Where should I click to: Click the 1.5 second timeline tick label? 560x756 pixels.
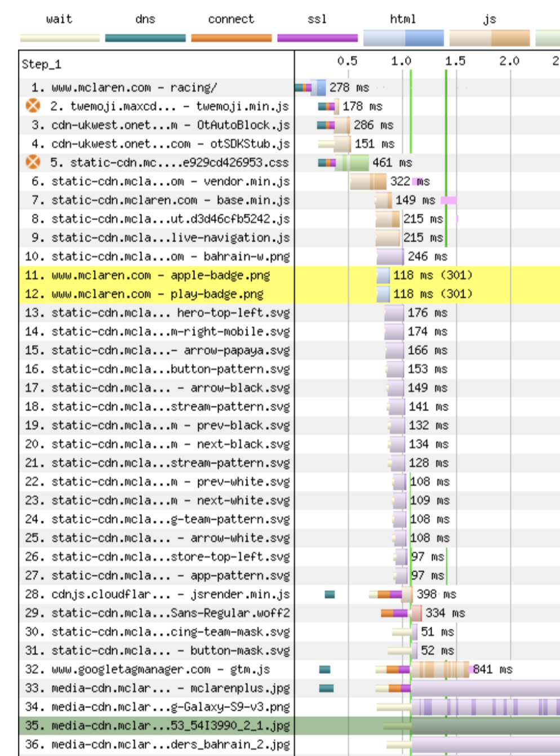pos(455,61)
